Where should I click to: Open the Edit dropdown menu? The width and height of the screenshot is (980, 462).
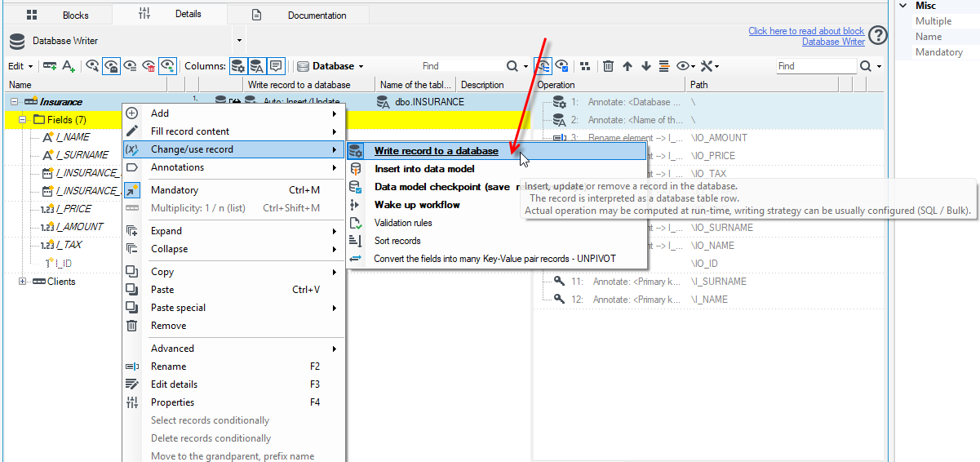(x=20, y=66)
